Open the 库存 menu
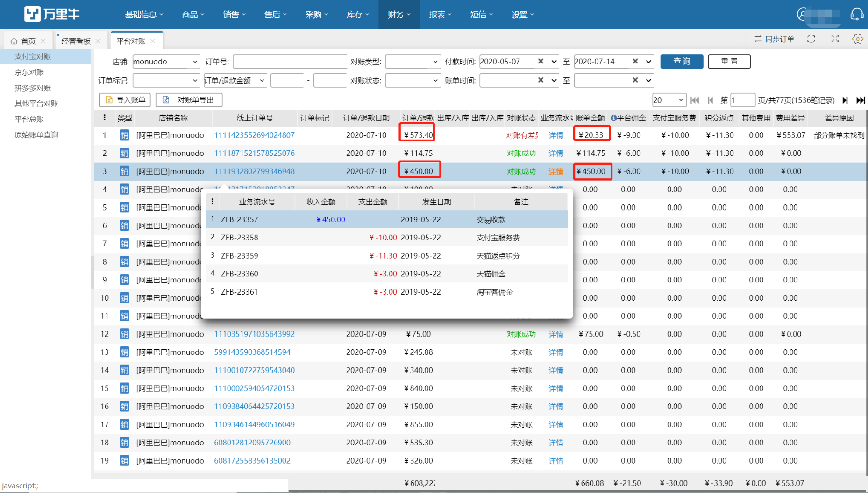The width and height of the screenshot is (868, 493). coord(358,14)
